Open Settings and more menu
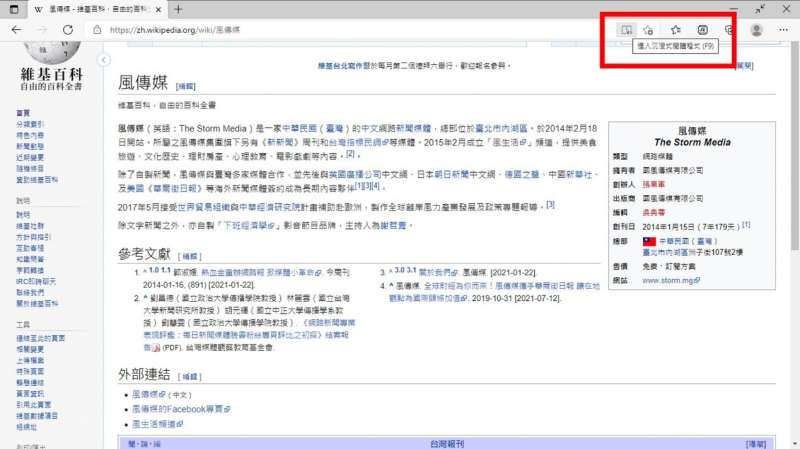Screen dimensions: 800x449 click(x=783, y=30)
